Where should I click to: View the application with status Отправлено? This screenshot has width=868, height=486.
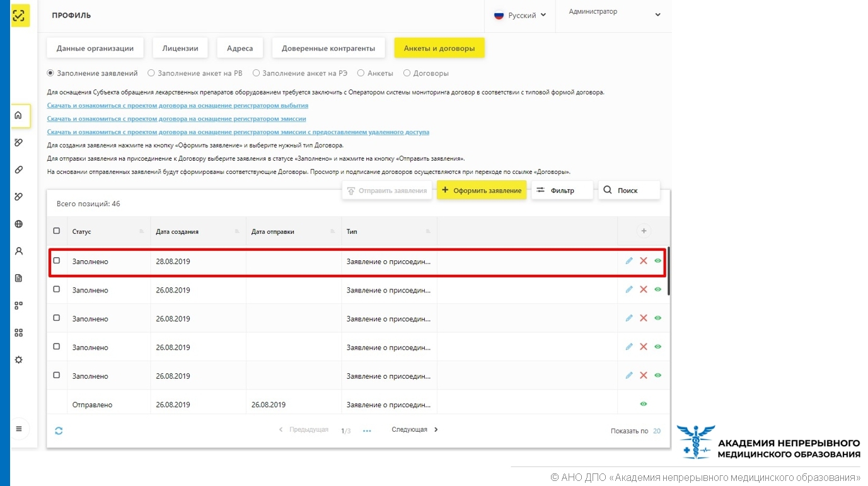[644, 403]
